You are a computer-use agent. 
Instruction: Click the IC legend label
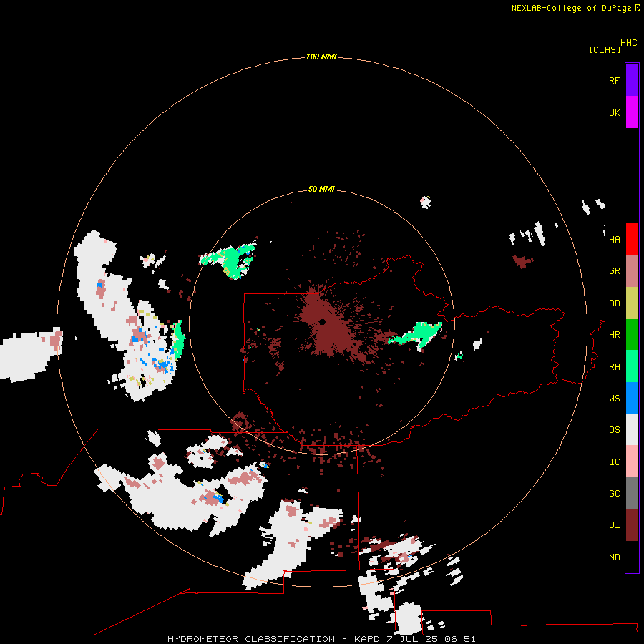click(614, 462)
